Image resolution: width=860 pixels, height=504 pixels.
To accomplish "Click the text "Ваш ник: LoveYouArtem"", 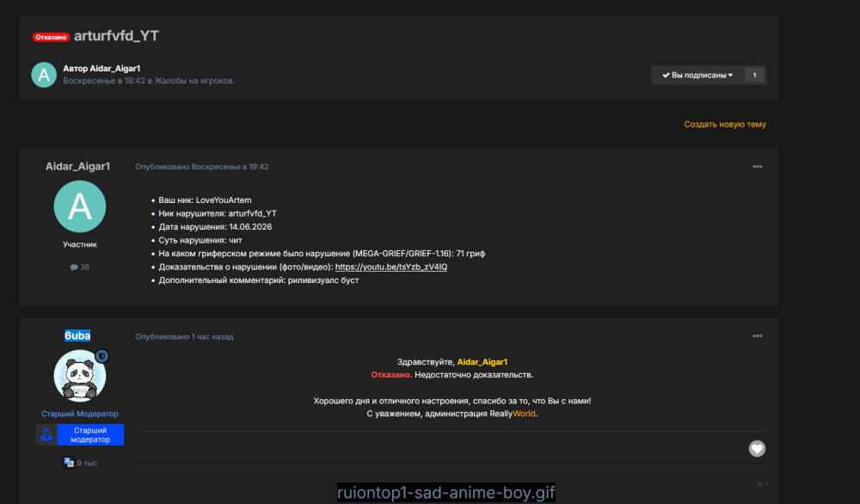I will point(206,200).
